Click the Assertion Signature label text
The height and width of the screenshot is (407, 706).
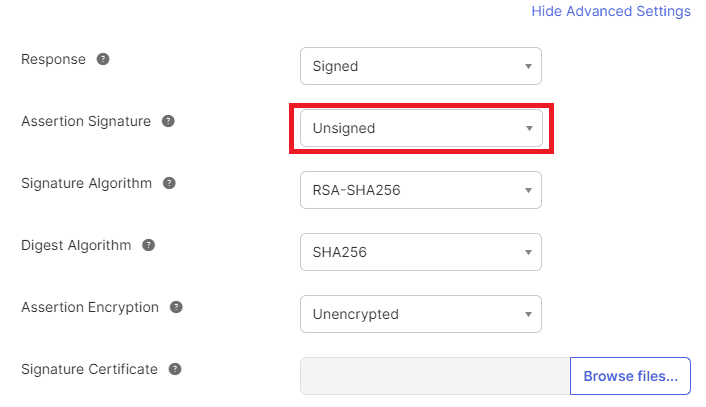pos(86,121)
